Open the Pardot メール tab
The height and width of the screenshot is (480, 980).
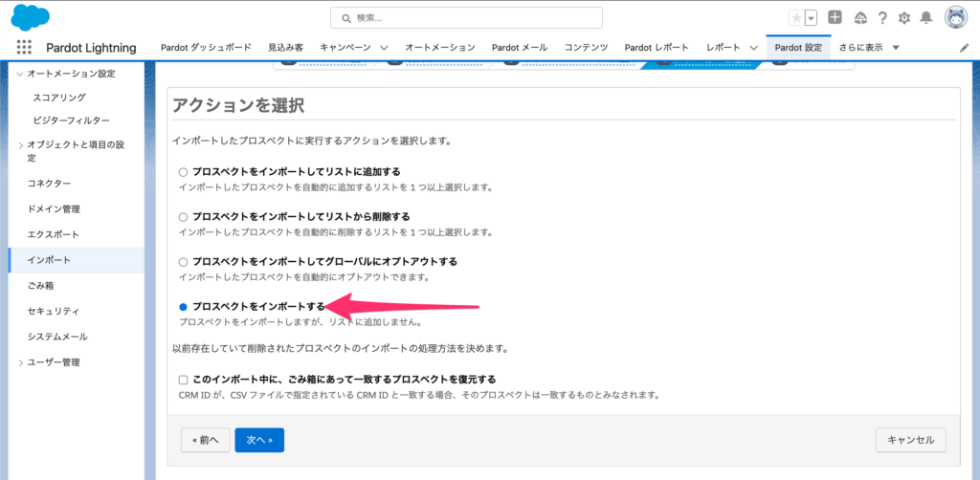(x=520, y=48)
